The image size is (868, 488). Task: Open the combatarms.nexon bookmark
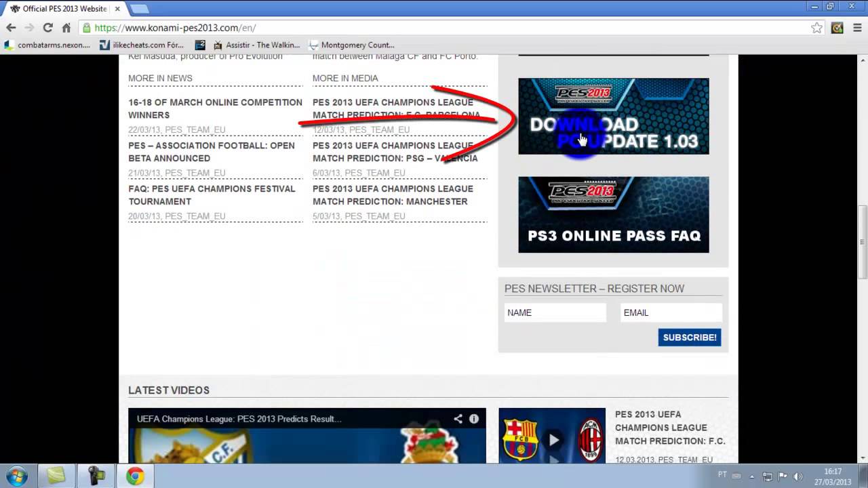47,45
